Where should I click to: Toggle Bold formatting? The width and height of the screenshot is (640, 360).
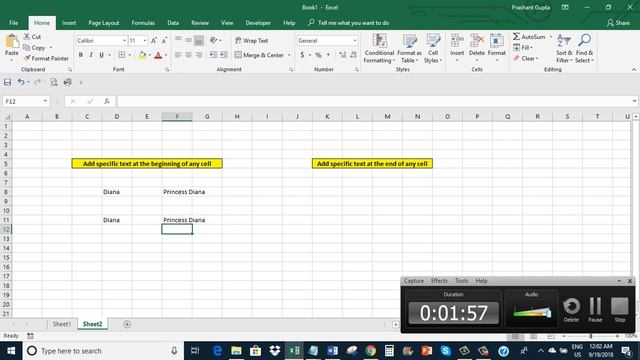(x=81, y=55)
